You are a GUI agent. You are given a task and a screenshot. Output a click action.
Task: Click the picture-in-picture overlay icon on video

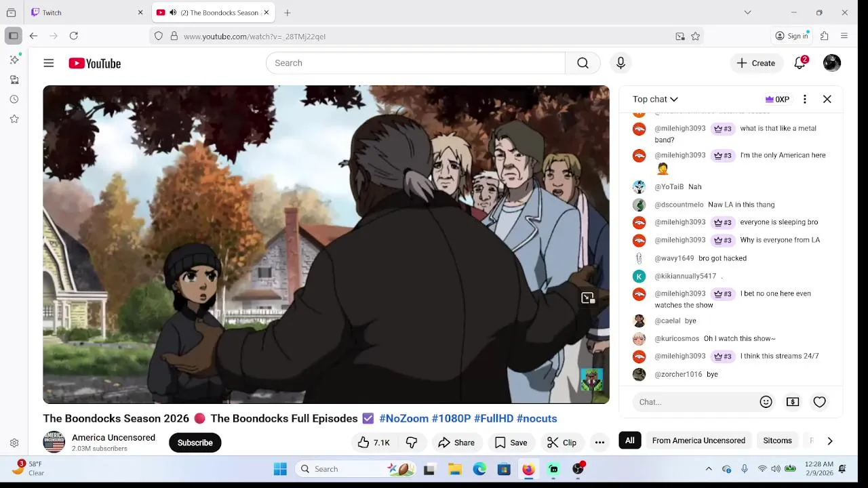pos(588,298)
